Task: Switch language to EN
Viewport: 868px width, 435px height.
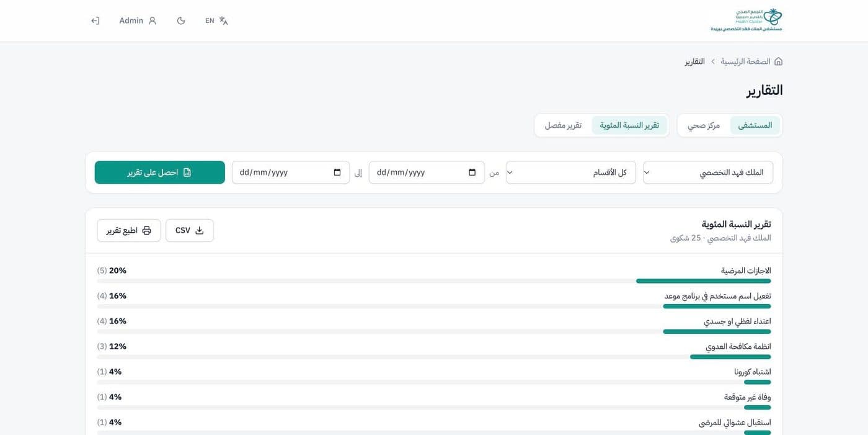Action: click(x=216, y=20)
